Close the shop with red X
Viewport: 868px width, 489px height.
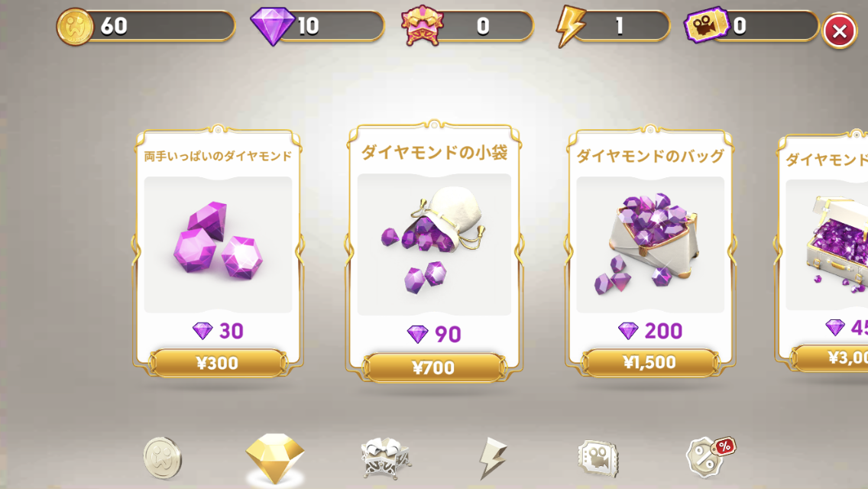pyautogui.click(x=839, y=31)
